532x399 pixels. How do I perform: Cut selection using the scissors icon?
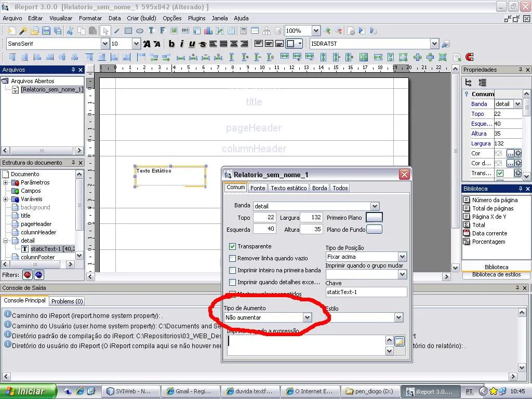(70, 31)
